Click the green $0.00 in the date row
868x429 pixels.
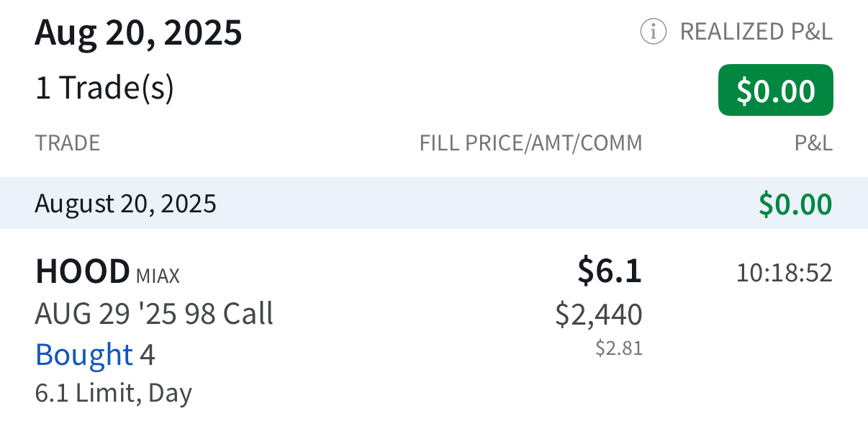point(795,204)
